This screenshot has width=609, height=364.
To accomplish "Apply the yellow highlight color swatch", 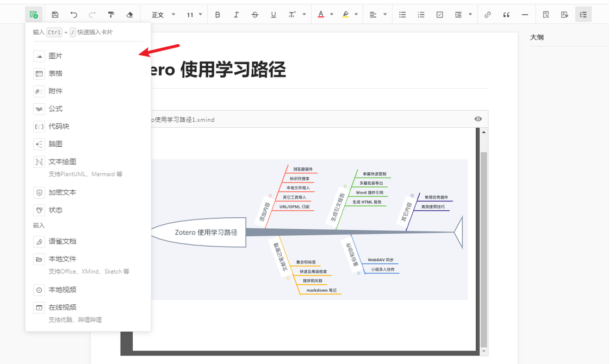I will 345,15.
